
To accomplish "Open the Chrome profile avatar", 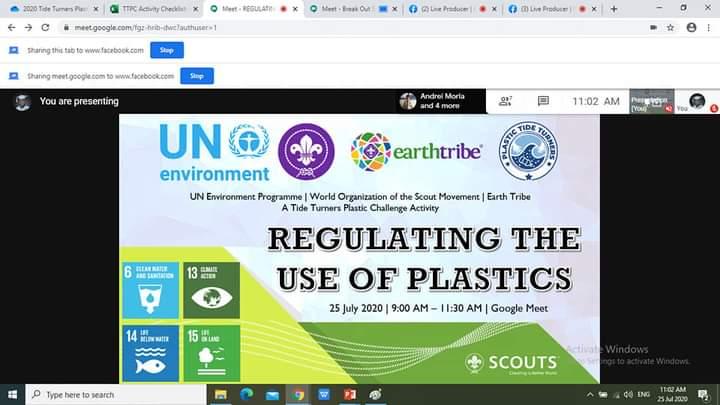I will (691, 28).
